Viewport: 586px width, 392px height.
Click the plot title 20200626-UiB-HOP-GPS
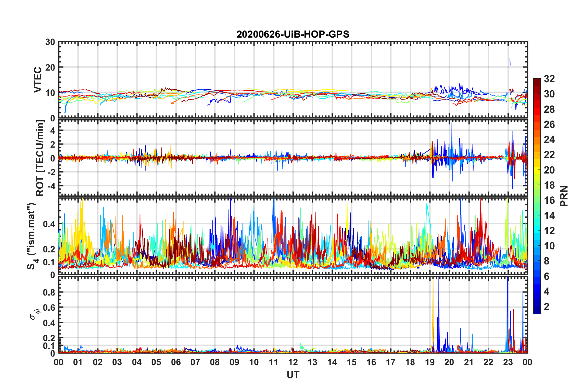[293, 34]
